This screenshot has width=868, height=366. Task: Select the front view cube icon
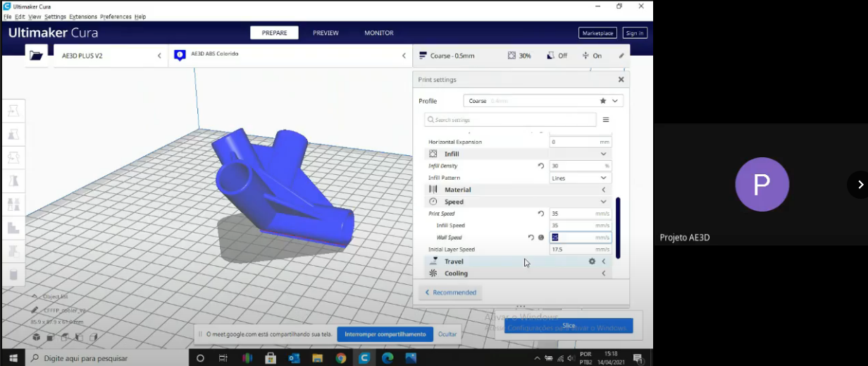50,337
